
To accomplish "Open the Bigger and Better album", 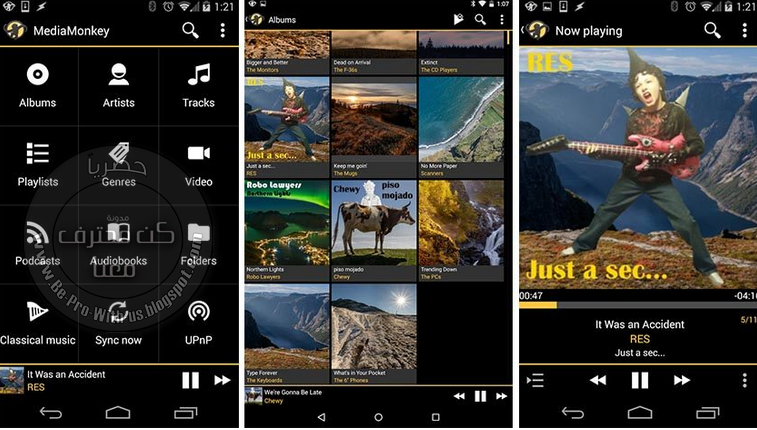I will (x=287, y=53).
